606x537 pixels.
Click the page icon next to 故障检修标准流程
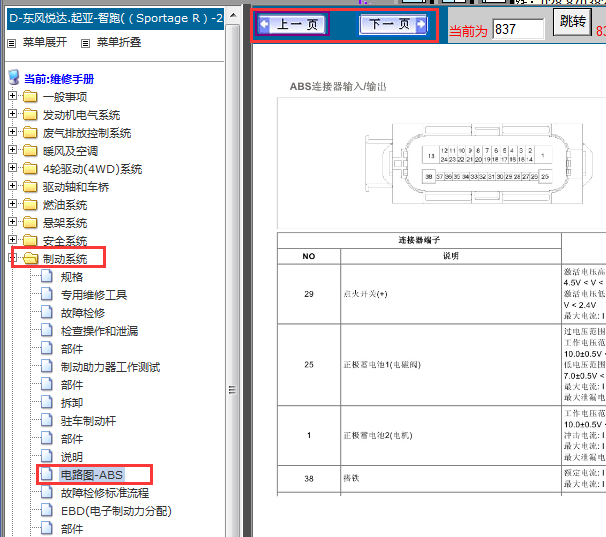coord(47,492)
